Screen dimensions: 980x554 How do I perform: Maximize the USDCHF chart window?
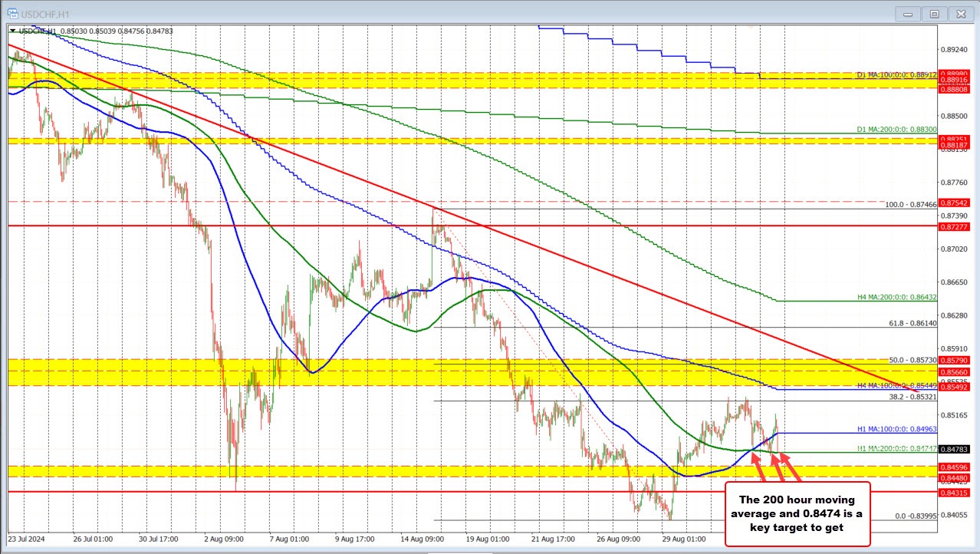[x=934, y=13]
